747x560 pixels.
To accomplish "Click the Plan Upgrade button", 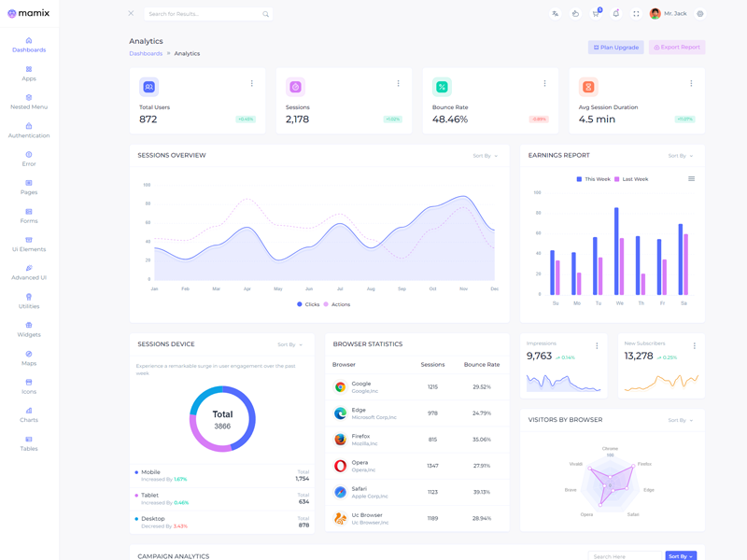I will point(615,47).
